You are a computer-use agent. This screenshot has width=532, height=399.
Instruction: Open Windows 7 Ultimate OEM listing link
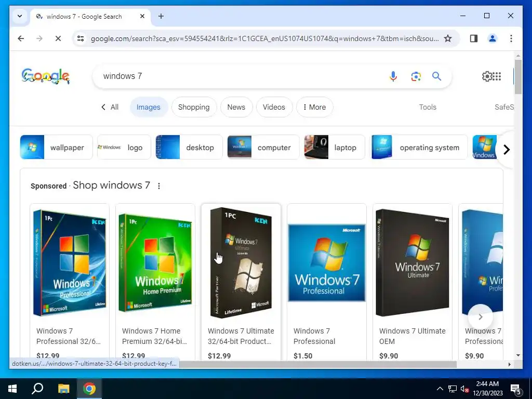(x=412, y=336)
